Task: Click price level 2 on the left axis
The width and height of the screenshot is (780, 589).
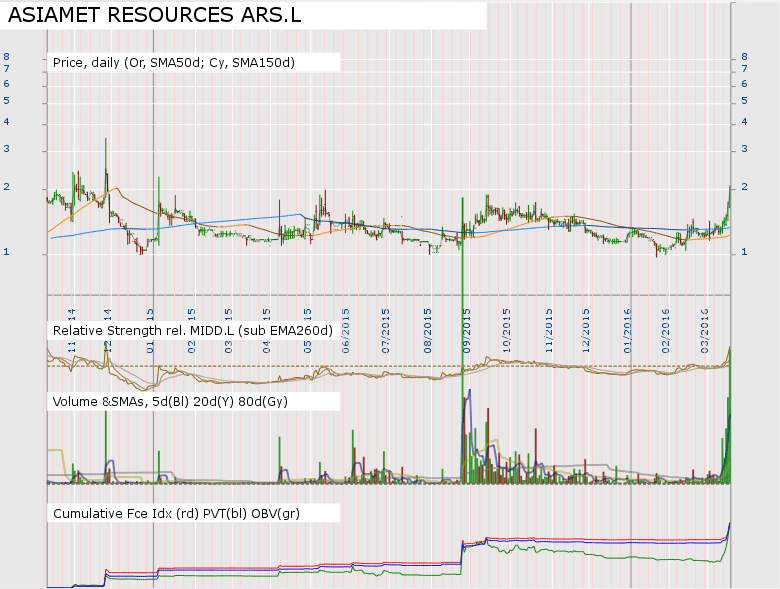Action: (6, 188)
